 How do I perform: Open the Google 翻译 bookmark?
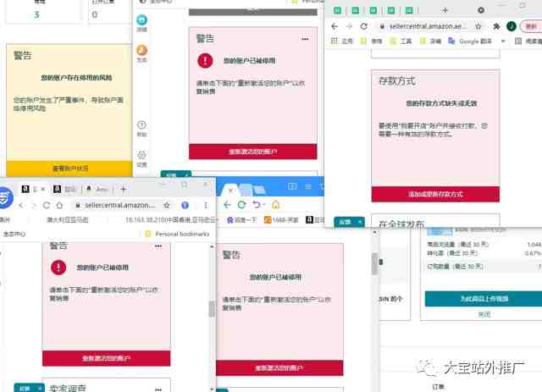pos(467,41)
